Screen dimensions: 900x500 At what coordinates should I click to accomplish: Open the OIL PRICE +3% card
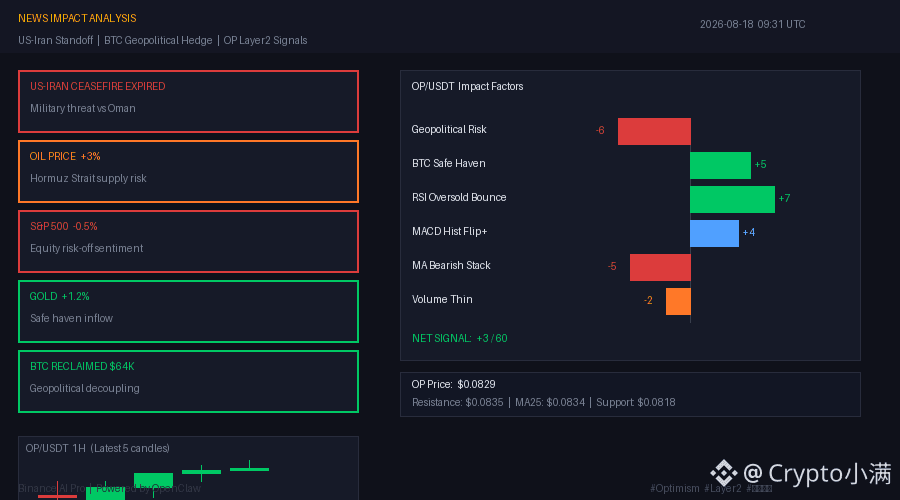pos(188,172)
